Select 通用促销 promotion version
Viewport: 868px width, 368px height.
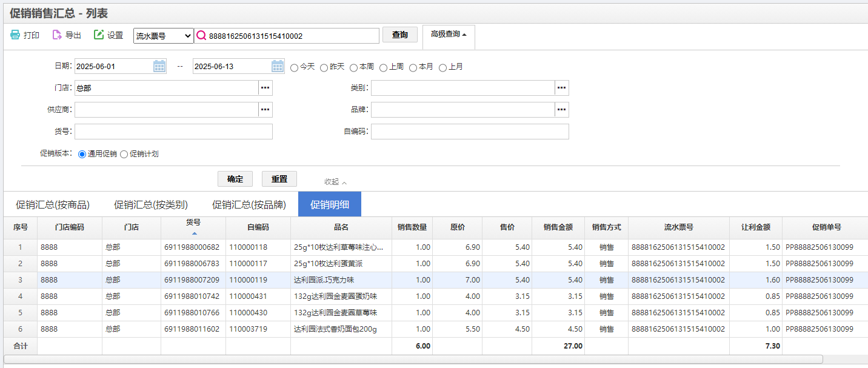82,154
